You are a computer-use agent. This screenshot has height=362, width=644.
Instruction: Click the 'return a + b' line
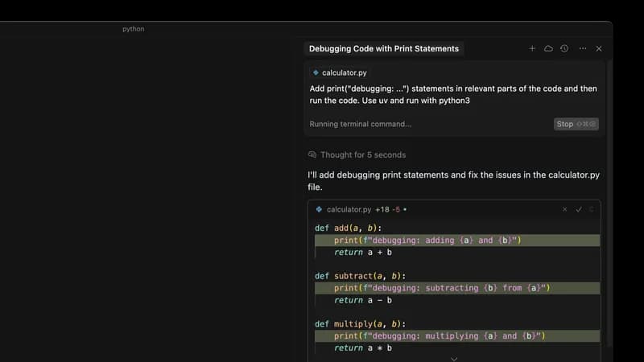click(x=363, y=253)
